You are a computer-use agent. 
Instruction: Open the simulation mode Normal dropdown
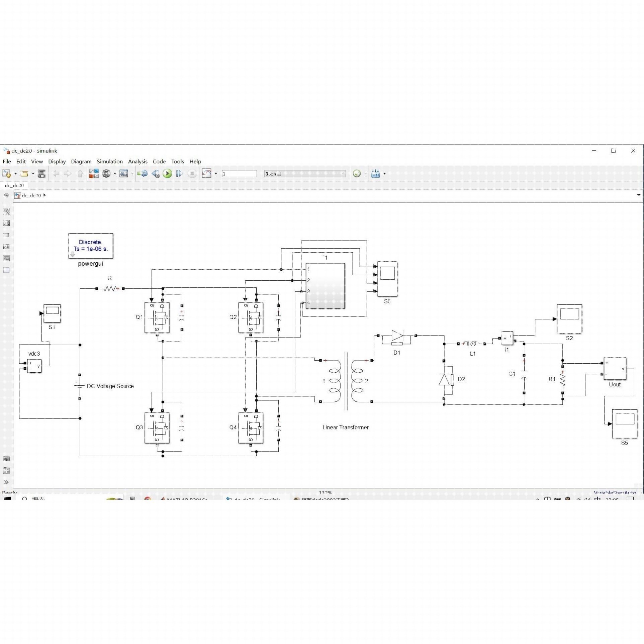(x=304, y=173)
